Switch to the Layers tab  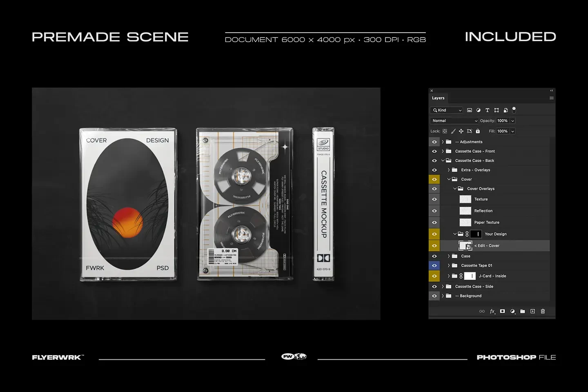point(438,98)
